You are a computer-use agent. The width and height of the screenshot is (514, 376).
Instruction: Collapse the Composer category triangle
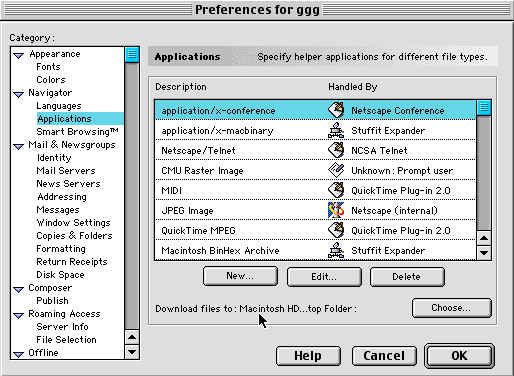click(19, 289)
